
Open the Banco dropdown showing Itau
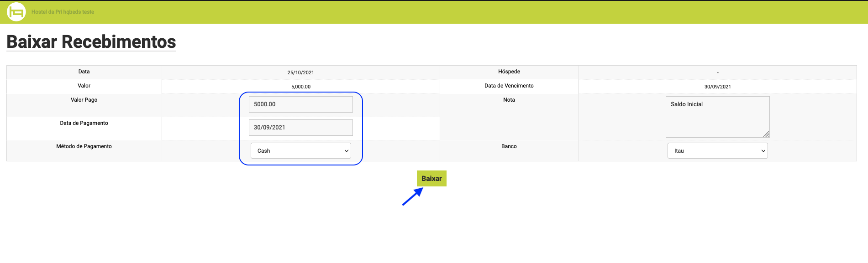(718, 151)
